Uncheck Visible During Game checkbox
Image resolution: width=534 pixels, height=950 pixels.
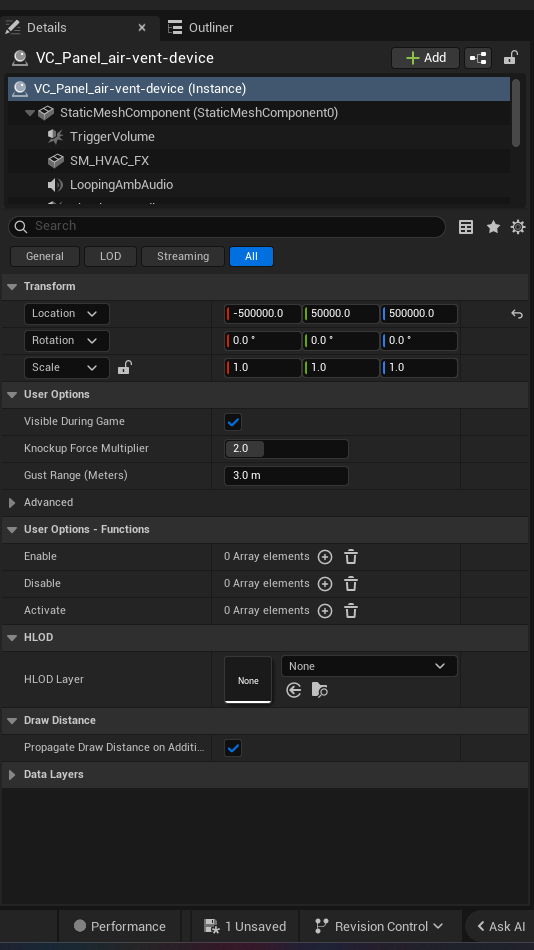click(233, 422)
